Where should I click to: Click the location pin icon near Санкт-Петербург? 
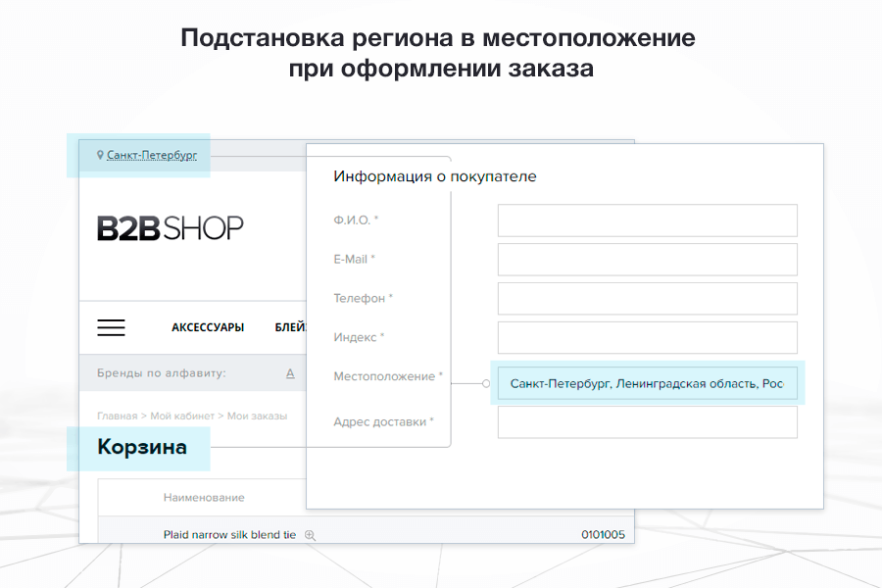[100, 154]
